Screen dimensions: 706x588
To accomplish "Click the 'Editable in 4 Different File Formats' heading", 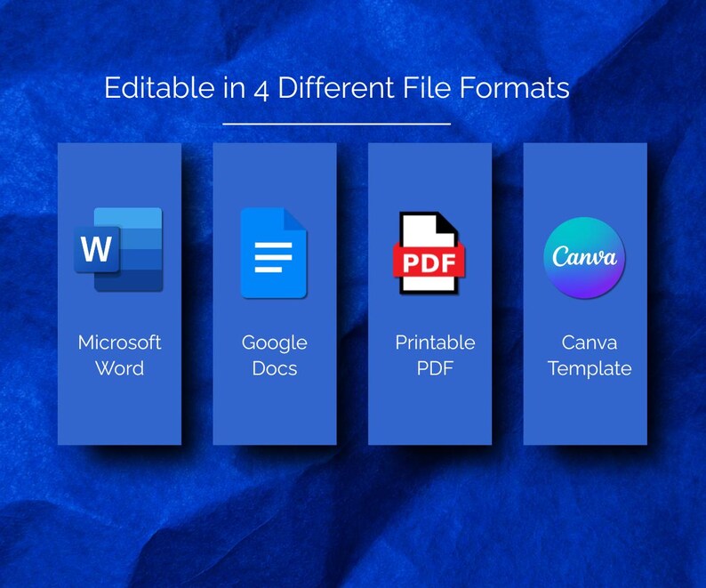I will (337, 88).
